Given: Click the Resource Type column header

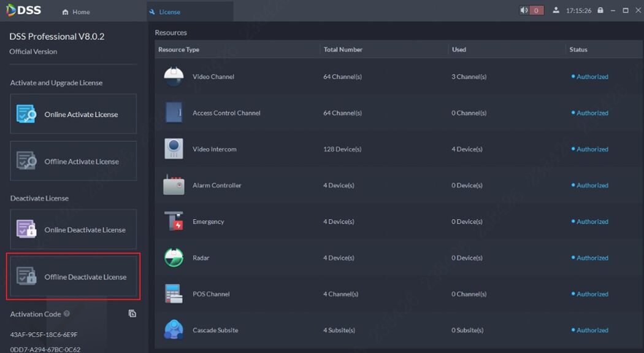Looking at the screenshot, I should (178, 49).
